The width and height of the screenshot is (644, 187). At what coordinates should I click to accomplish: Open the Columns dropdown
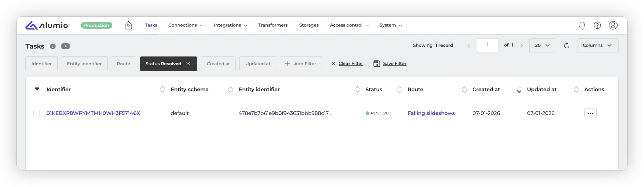(597, 45)
